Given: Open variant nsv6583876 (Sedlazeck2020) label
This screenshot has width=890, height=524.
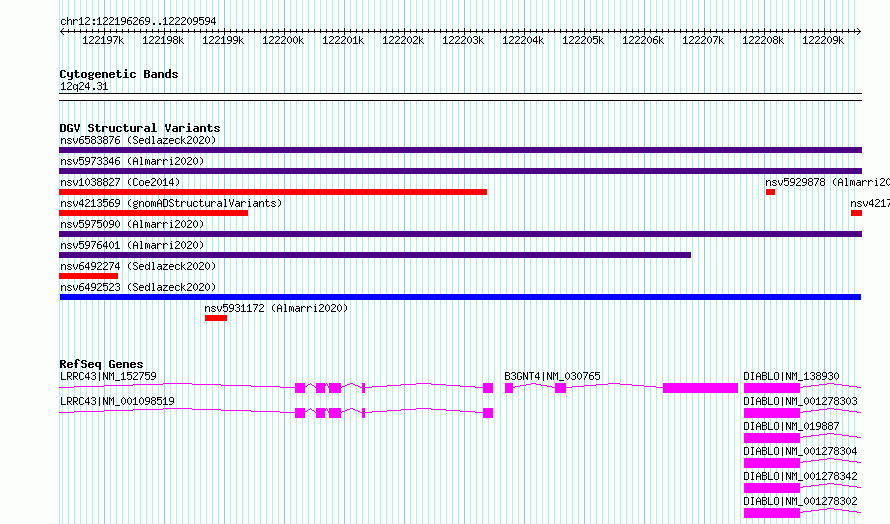Looking at the screenshot, I should click(x=138, y=140).
